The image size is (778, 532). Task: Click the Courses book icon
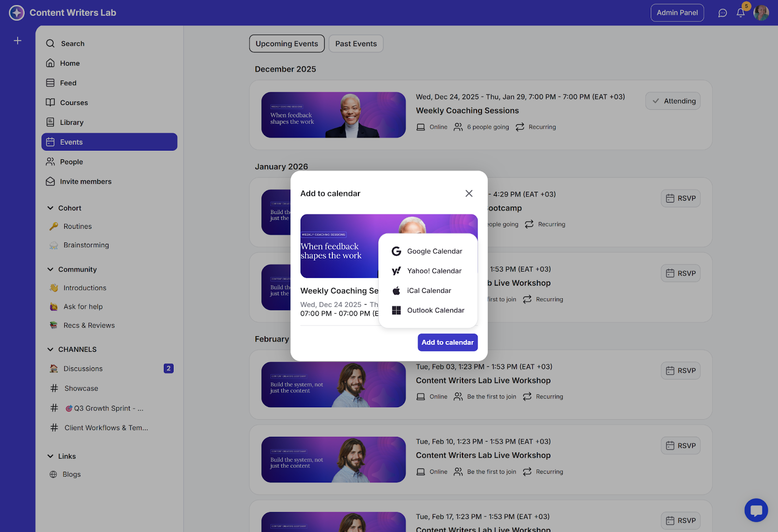[x=50, y=103]
